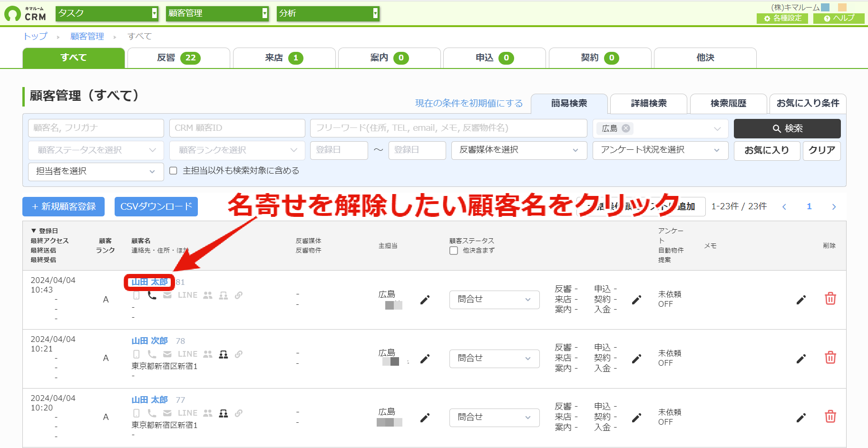Go to next page arrow in pagination
This screenshot has height=448, width=868.
[x=834, y=206]
